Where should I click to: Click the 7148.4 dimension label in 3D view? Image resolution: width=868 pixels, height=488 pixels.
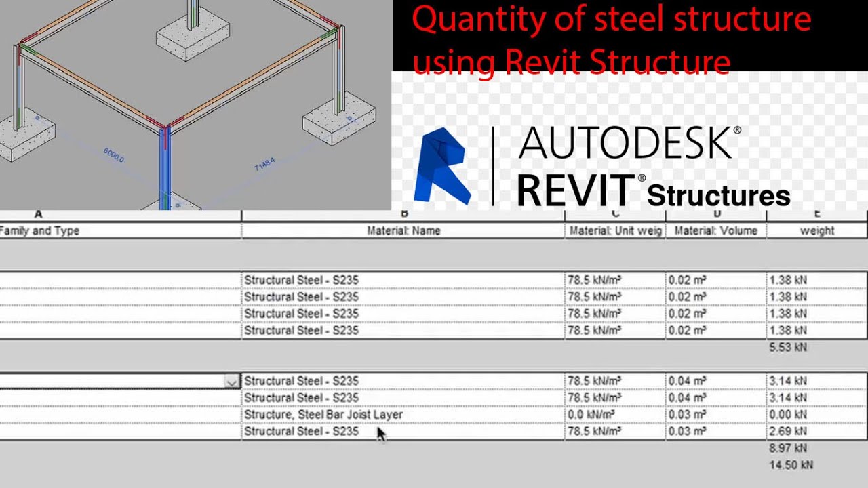(264, 164)
